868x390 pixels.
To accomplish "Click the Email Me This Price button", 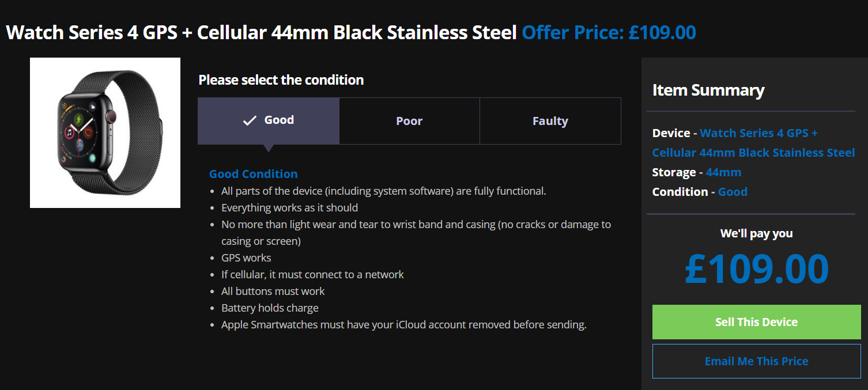I will point(756,361).
